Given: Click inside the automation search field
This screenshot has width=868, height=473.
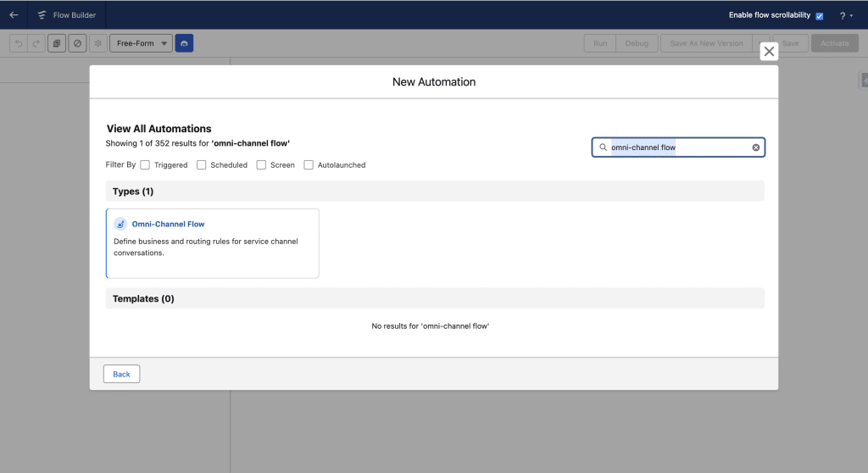Looking at the screenshot, I should click(678, 147).
